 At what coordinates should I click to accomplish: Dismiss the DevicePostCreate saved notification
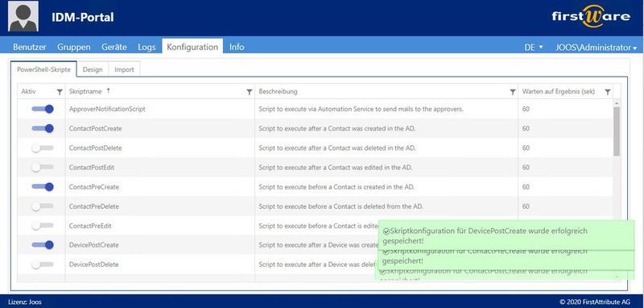click(x=506, y=235)
